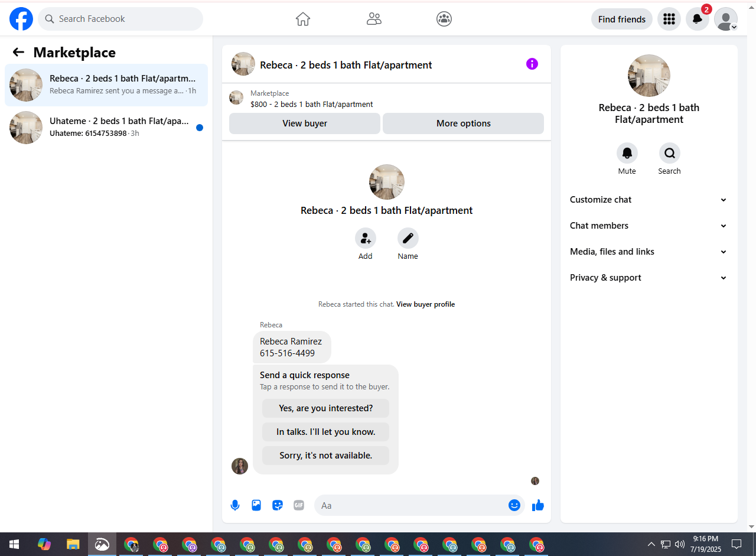Send a voice clip microphone icon
Screen dimensions: 756x556
235,505
